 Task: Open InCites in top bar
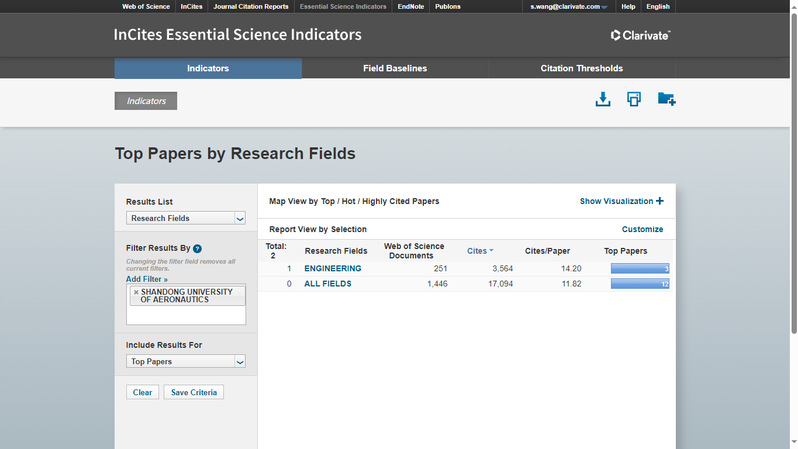(191, 7)
